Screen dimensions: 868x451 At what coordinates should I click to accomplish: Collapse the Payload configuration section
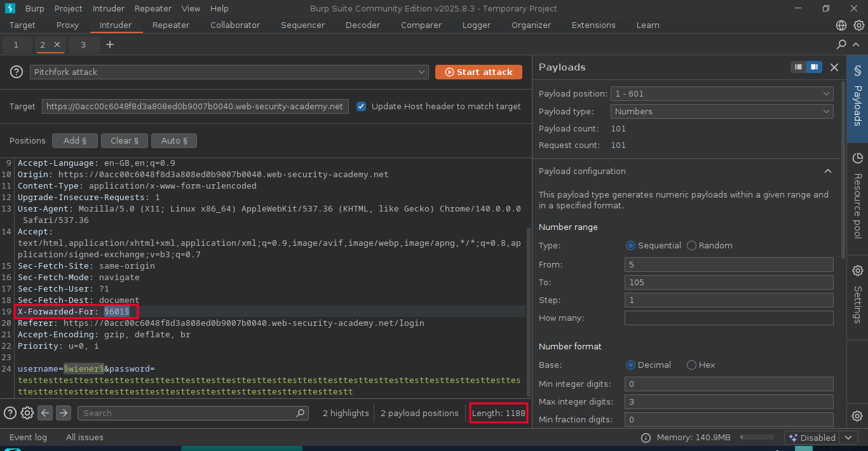tap(827, 171)
